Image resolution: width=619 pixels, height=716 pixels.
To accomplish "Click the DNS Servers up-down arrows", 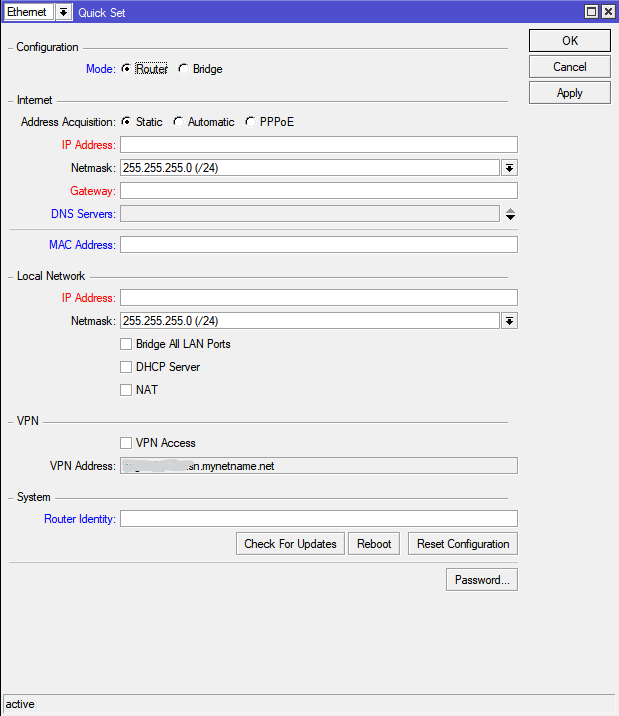I will [510, 214].
